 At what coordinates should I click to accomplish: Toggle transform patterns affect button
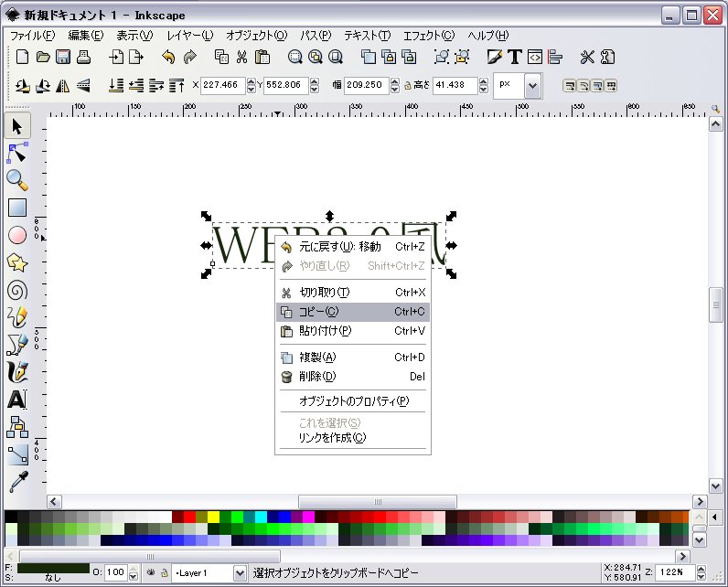pyautogui.click(x=611, y=85)
